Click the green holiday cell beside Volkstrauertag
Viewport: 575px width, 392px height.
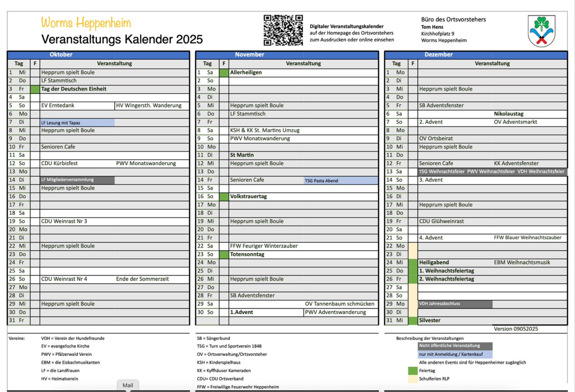[224, 197]
